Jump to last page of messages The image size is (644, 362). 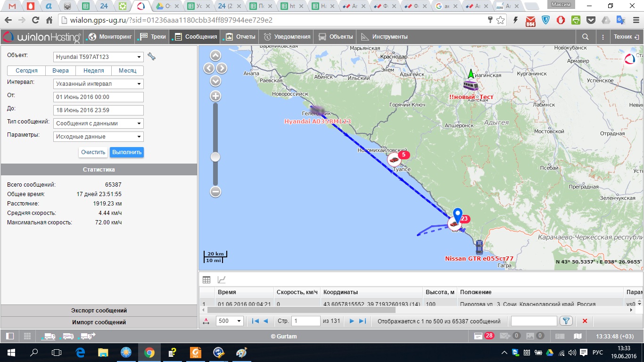point(363,321)
